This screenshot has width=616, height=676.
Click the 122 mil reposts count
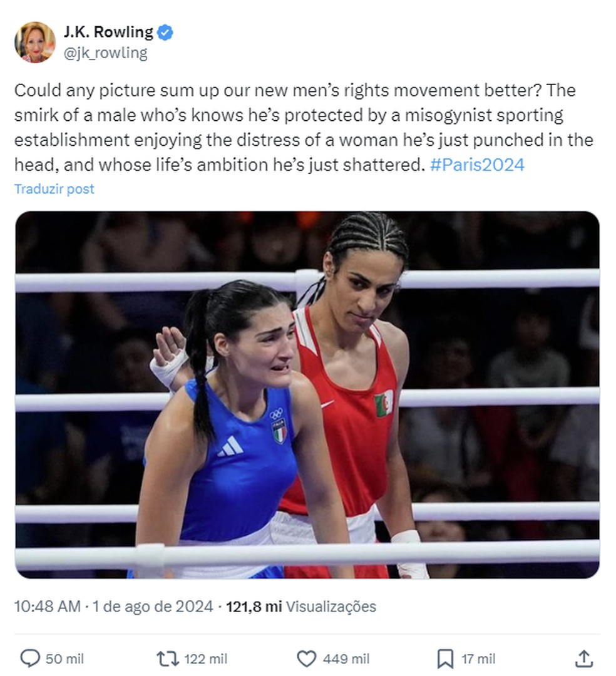coord(205,658)
